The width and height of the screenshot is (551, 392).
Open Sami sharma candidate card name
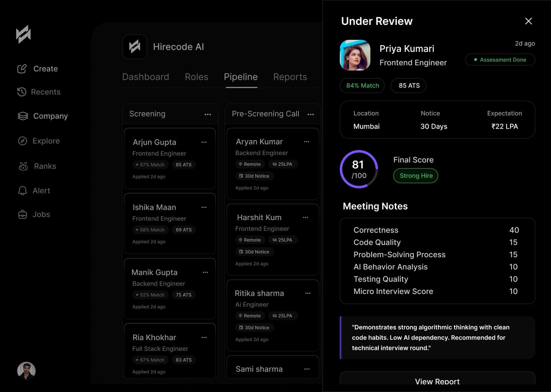tap(259, 369)
